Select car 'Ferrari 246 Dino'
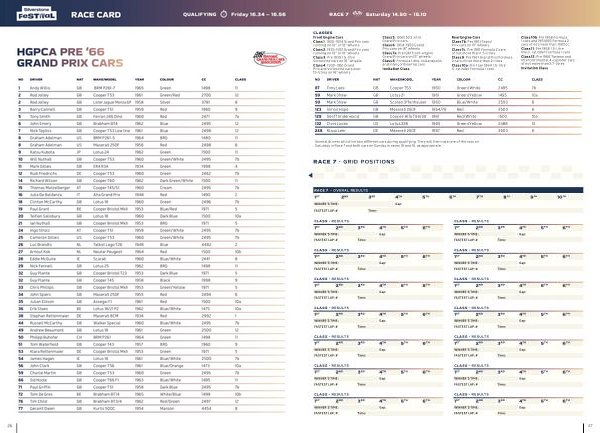Viewport: 600px width, 433px height. tap(108, 117)
